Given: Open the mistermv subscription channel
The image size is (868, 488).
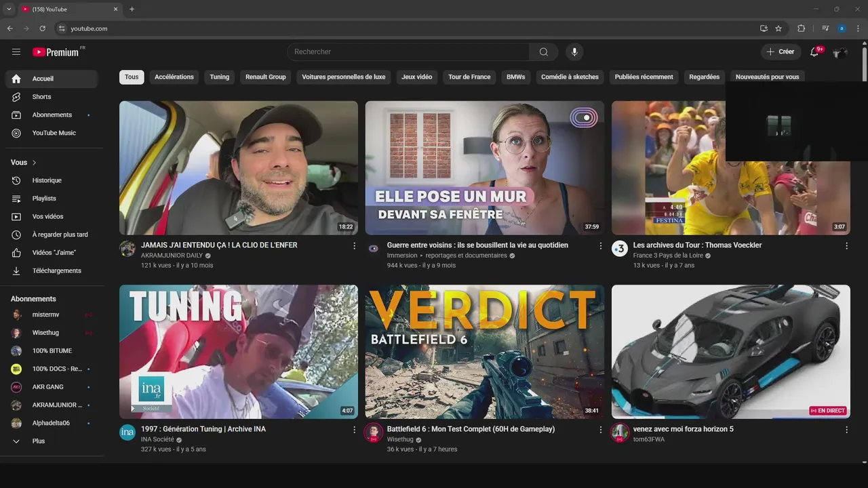Looking at the screenshot, I should click(52, 314).
